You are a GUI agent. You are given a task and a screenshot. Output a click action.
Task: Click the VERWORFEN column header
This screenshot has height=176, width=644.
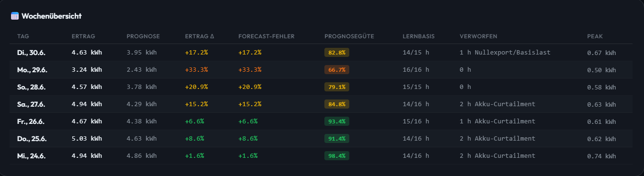click(478, 36)
